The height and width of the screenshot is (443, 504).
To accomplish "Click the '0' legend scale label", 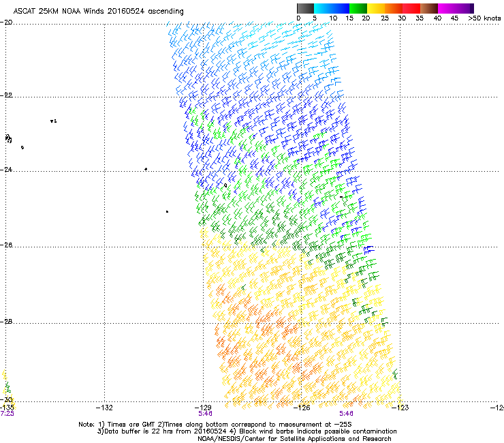I will click(298, 18).
